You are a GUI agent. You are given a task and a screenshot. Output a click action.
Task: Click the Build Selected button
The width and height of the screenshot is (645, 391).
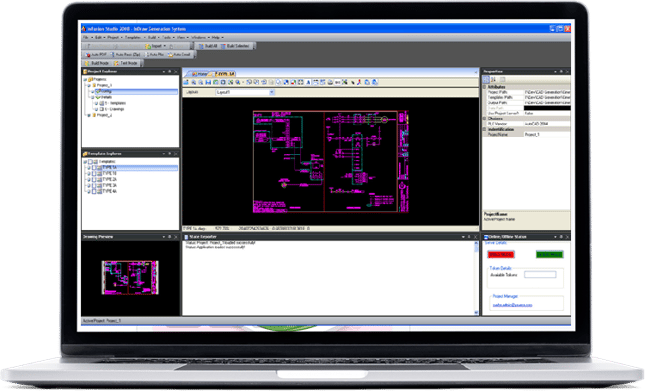236,46
